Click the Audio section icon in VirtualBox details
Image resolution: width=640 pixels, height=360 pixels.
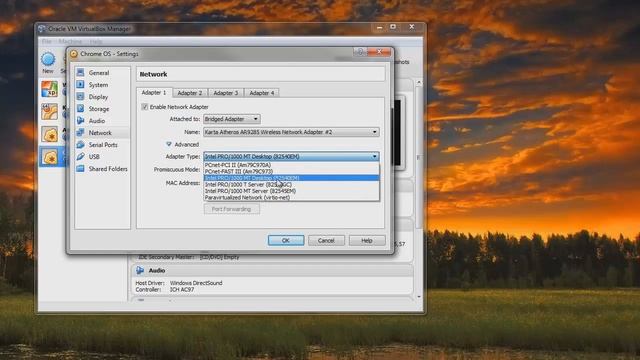click(140, 270)
